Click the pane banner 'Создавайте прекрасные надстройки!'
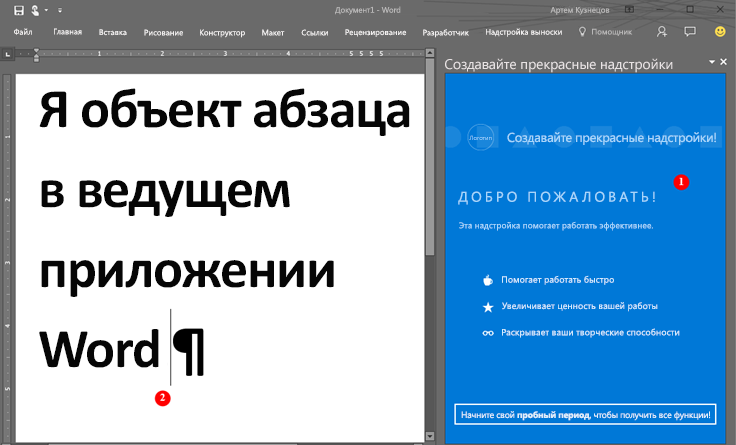 tap(612, 138)
